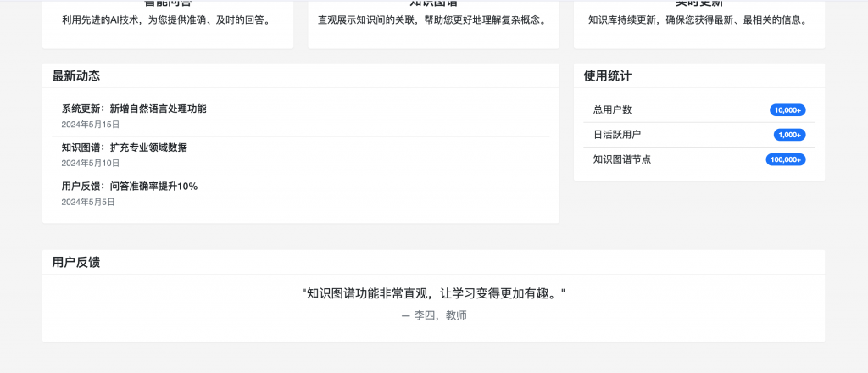Click the description 直观展示知识间的关联
Screen dimensions: 868x373
point(433,20)
